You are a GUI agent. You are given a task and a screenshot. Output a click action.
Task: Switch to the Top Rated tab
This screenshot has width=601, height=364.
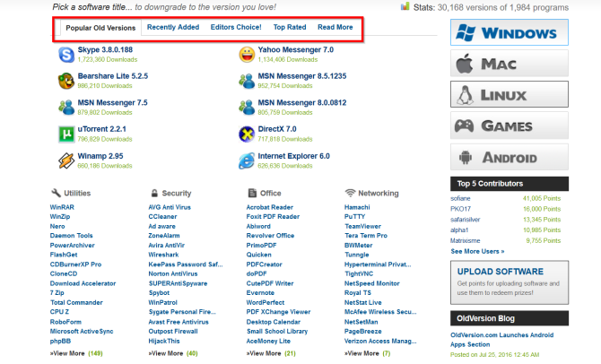tap(290, 27)
